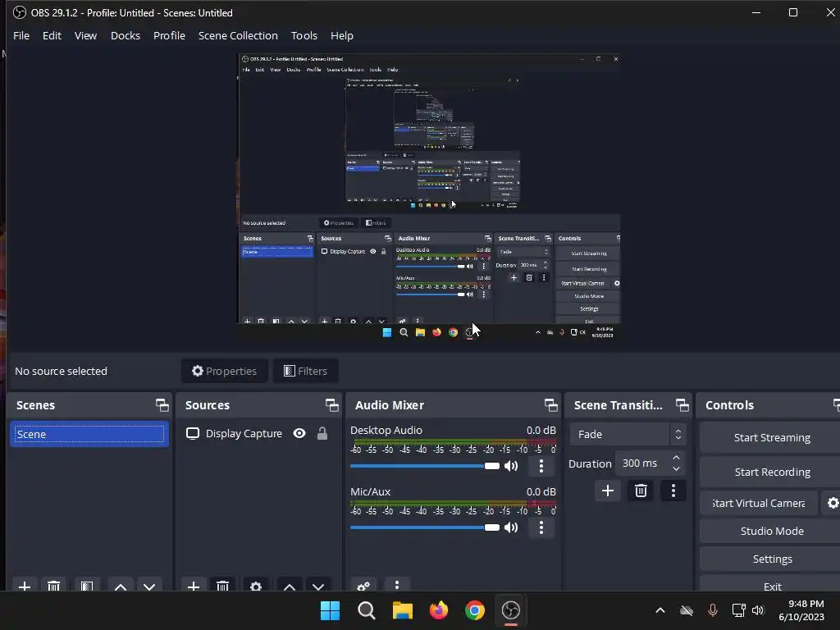Screen dimensions: 840x630
Task: Move source up arrow in Sources toolbar
Action: 290,586
